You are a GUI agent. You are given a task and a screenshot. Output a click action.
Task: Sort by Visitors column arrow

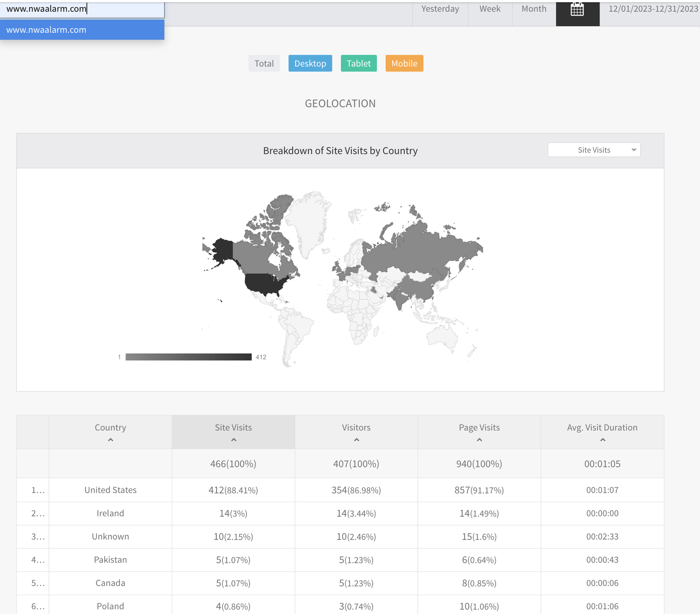click(x=356, y=440)
